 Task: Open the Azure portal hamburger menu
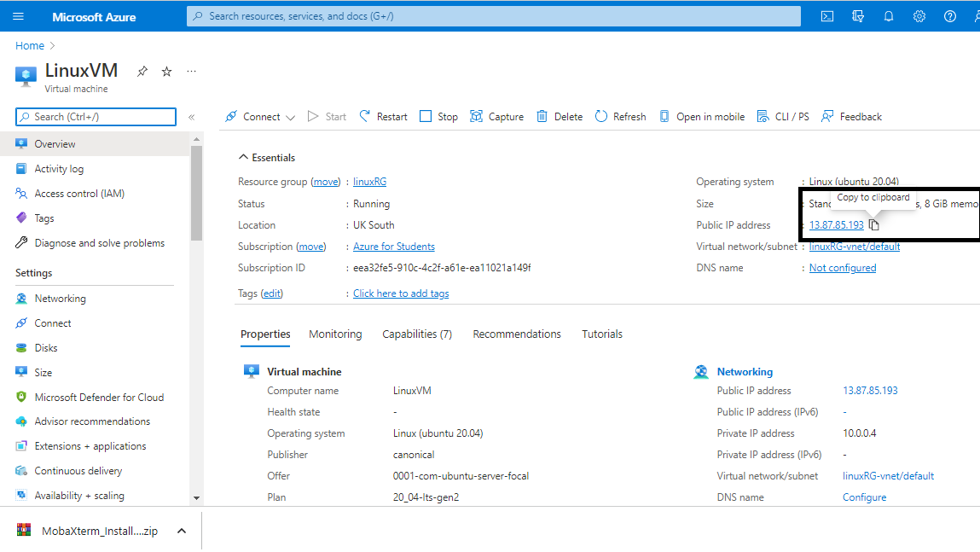click(x=18, y=16)
